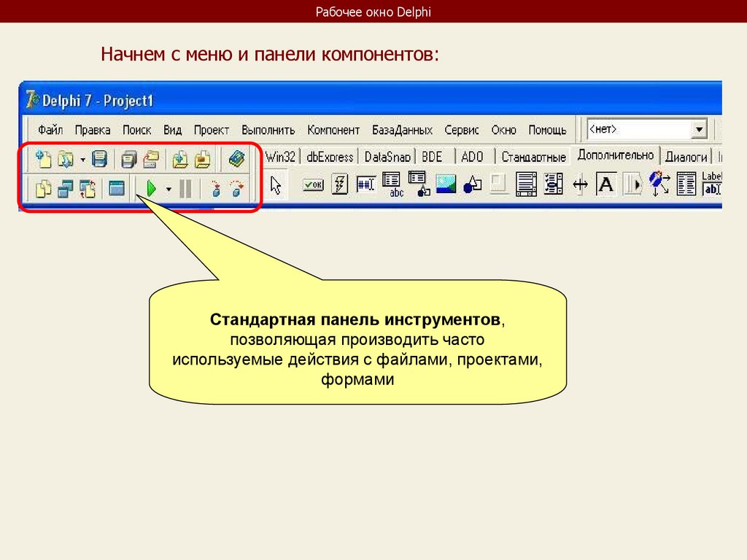Click the Trace Into debug icon

point(216,189)
